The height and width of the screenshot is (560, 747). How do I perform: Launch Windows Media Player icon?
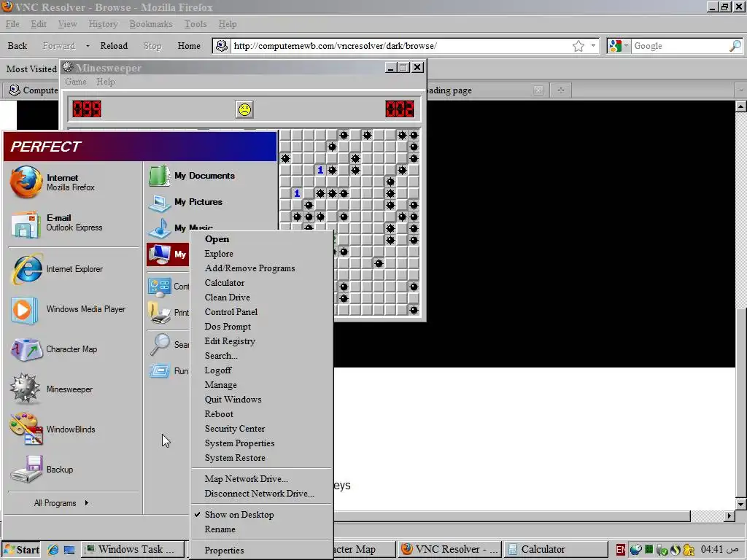(24, 310)
